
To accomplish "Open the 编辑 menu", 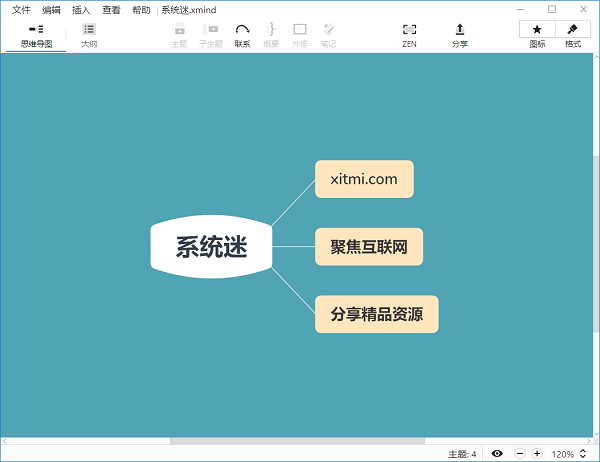I will 51,10.
